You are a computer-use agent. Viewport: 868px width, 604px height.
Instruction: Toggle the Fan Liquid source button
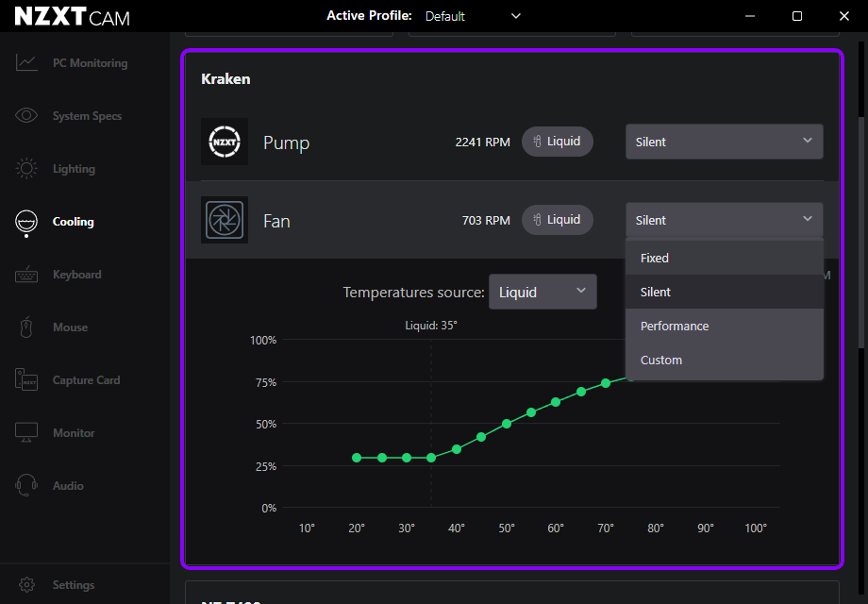pos(558,220)
